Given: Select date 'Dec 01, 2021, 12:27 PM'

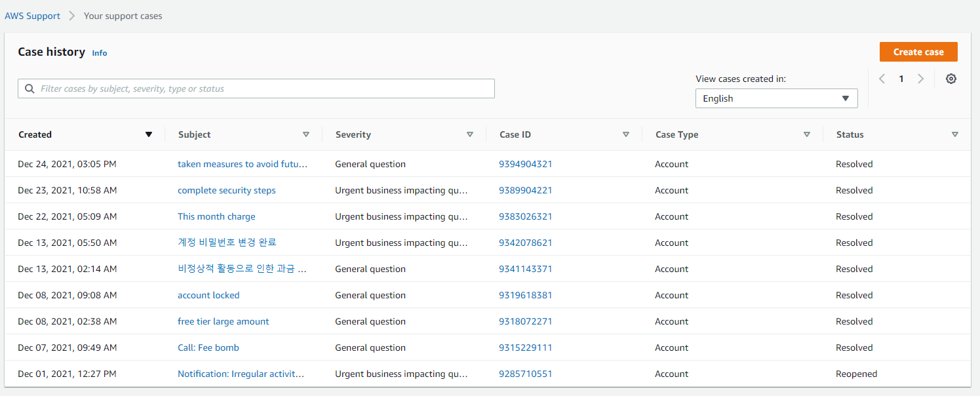Looking at the screenshot, I should click(67, 374).
